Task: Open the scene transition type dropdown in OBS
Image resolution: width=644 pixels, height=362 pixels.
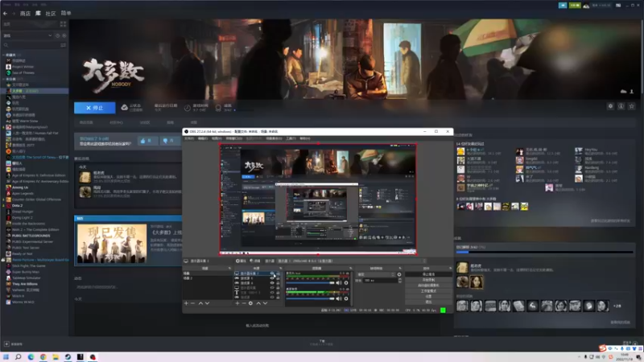Action: click(376, 274)
